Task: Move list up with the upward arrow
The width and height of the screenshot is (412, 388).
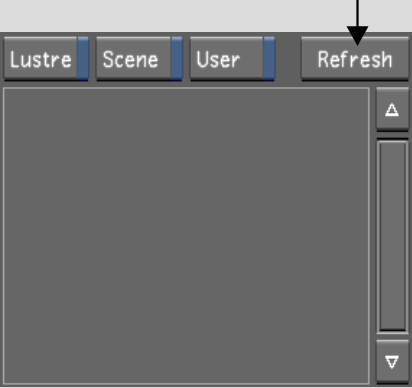Action: click(392, 109)
